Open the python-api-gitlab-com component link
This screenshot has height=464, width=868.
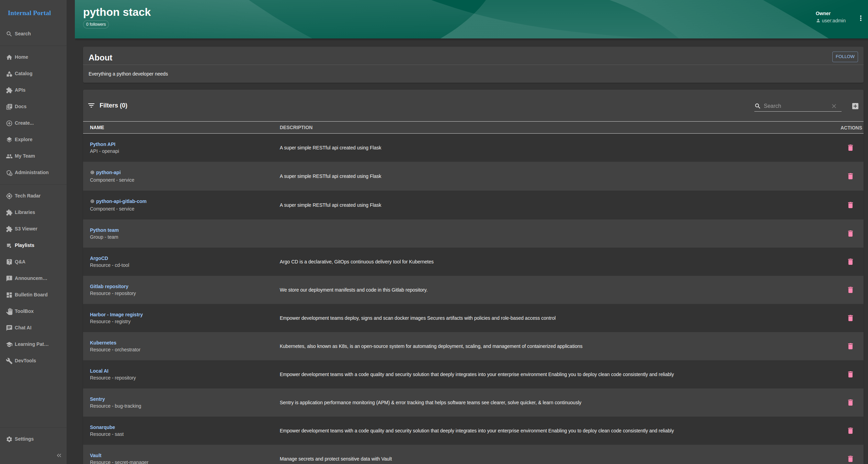pos(121,201)
